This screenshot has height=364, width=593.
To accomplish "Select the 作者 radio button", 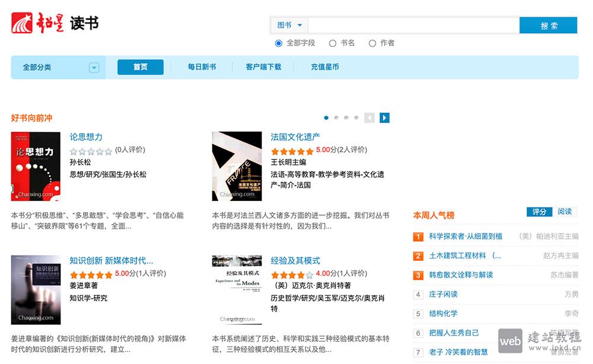I will point(372,43).
